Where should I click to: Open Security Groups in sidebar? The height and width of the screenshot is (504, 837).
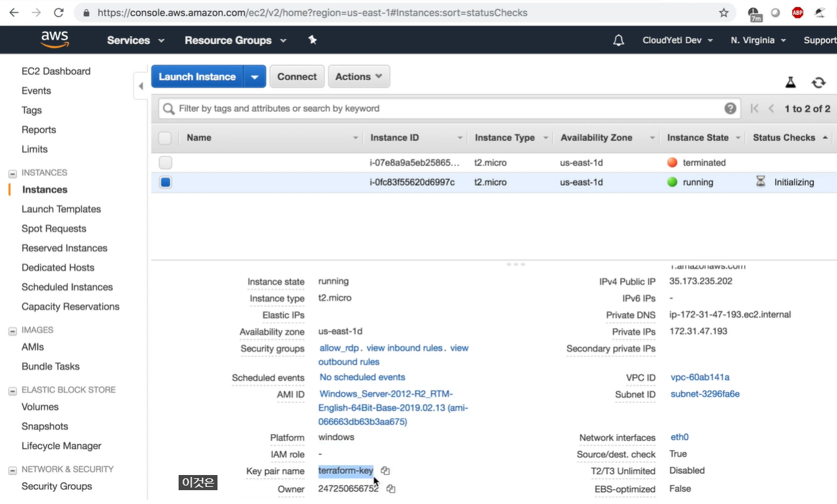(x=57, y=486)
